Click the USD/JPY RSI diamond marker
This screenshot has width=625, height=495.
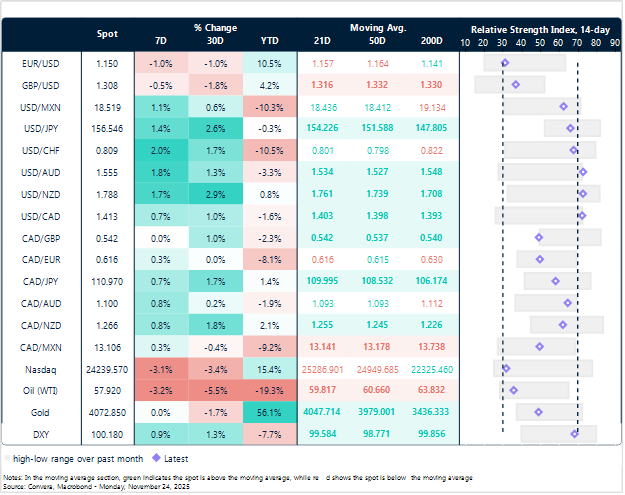pyautogui.click(x=570, y=128)
